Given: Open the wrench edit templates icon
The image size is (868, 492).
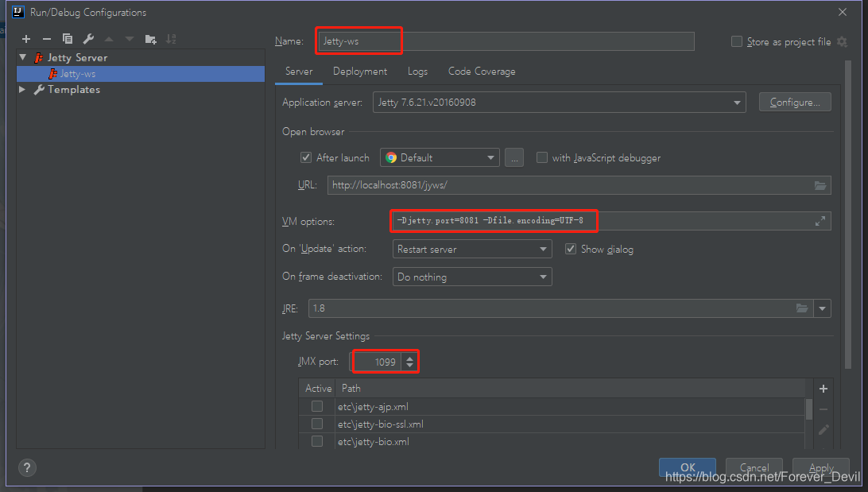Looking at the screenshot, I should pyautogui.click(x=88, y=39).
